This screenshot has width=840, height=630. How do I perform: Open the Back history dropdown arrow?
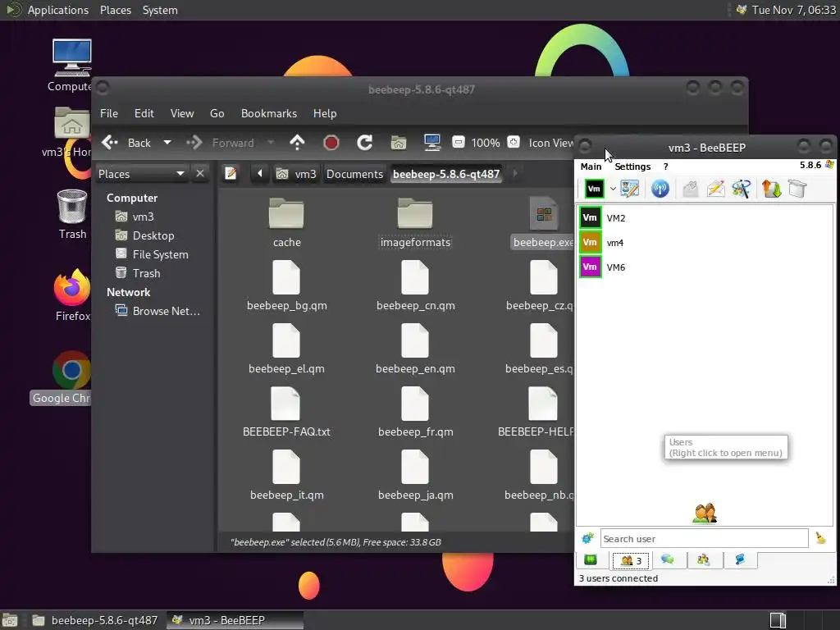167,143
